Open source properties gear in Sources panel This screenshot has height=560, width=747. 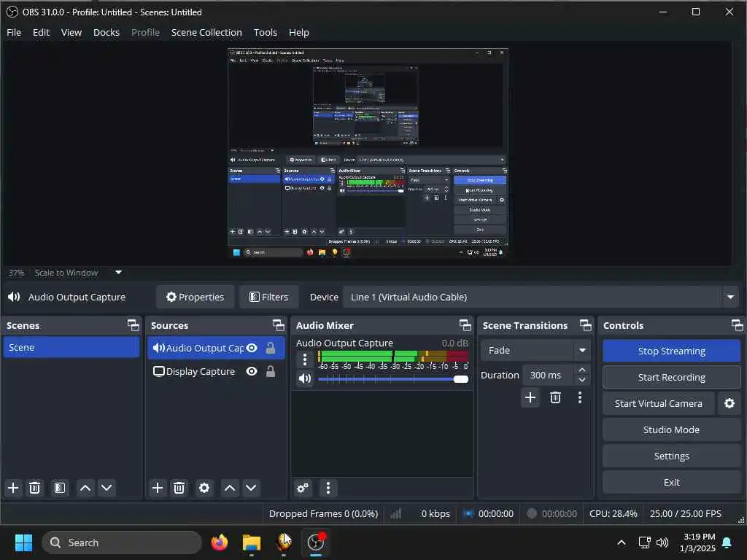point(204,488)
